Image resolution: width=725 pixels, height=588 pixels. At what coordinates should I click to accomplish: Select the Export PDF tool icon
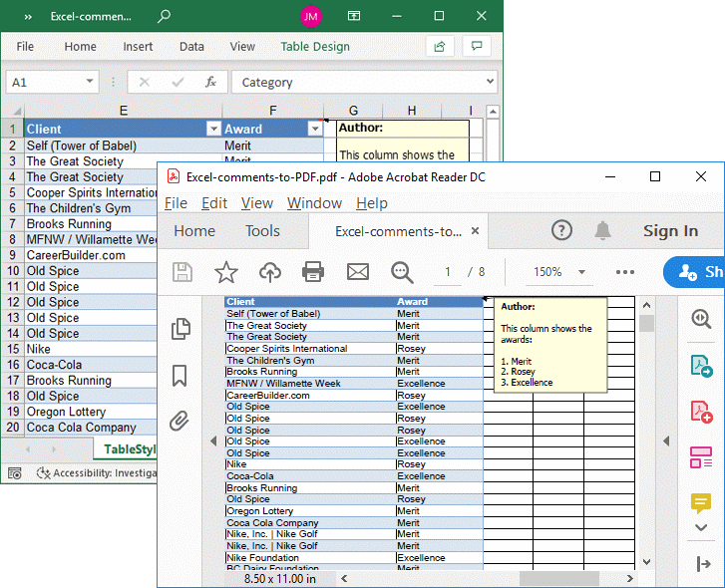(x=700, y=365)
